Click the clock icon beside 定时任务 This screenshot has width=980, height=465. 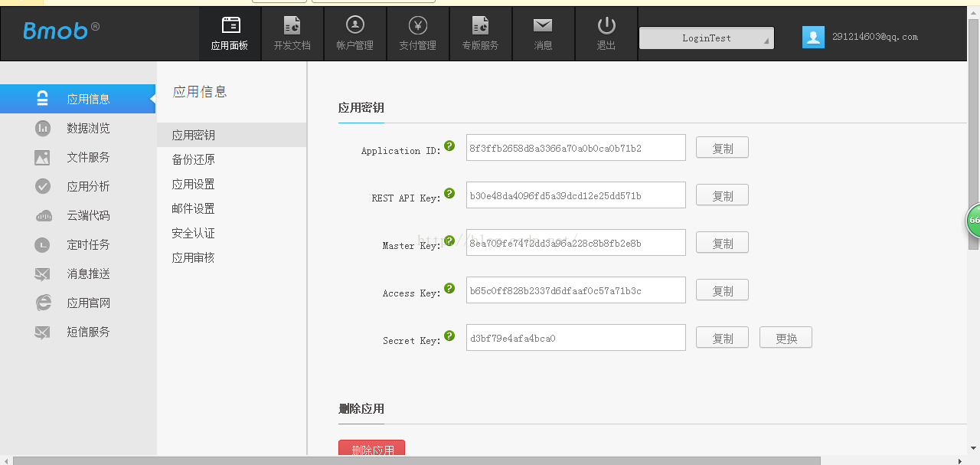43,245
